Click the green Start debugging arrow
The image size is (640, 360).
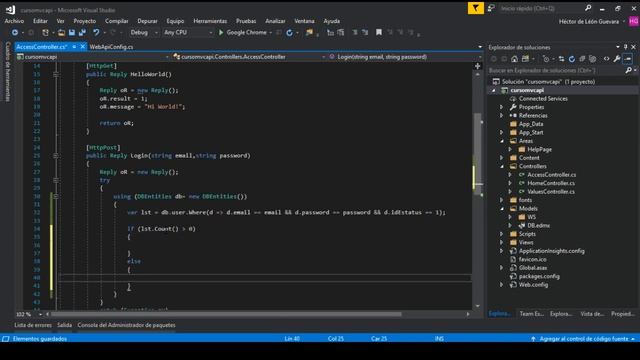221,33
